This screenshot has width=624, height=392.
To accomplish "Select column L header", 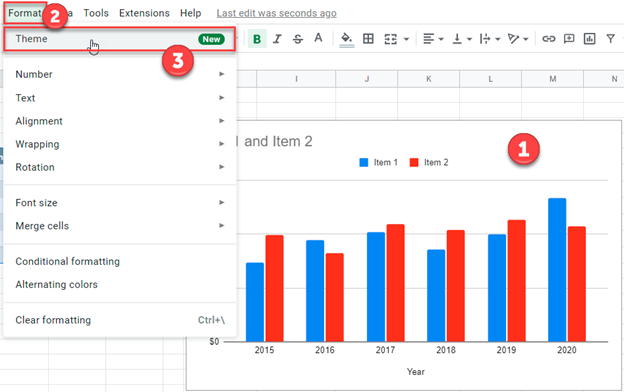I will tap(490, 79).
